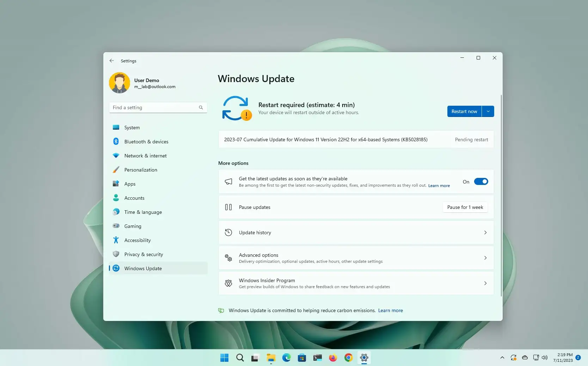588x366 pixels.
Task: Click the Privacy & security shield icon
Action: pyautogui.click(x=116, y=254)
